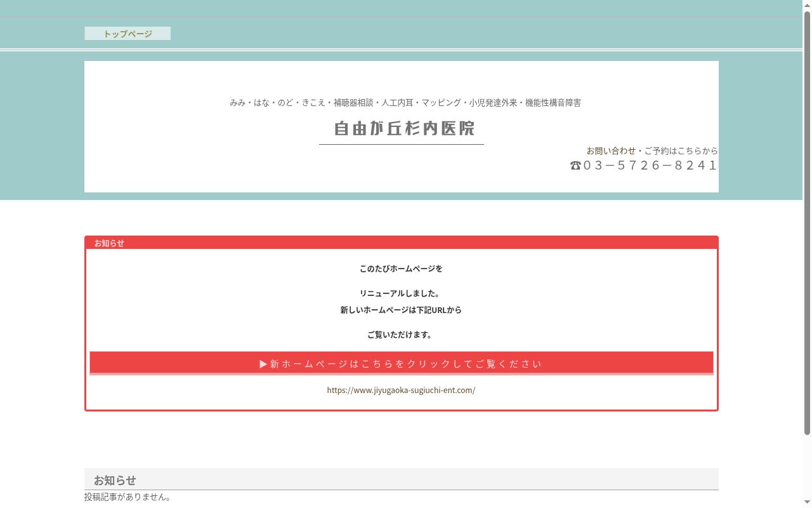The image size is (812, 508).
Task: Click the red お知らせ box header
Action: click(x=401, y=243)
